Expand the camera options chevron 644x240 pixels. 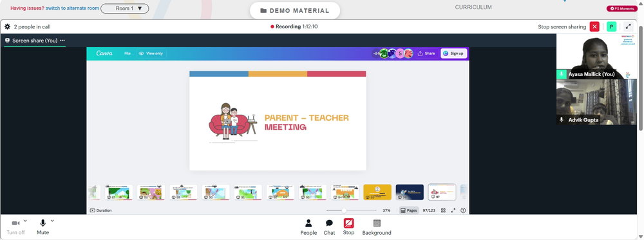(25, 221)
